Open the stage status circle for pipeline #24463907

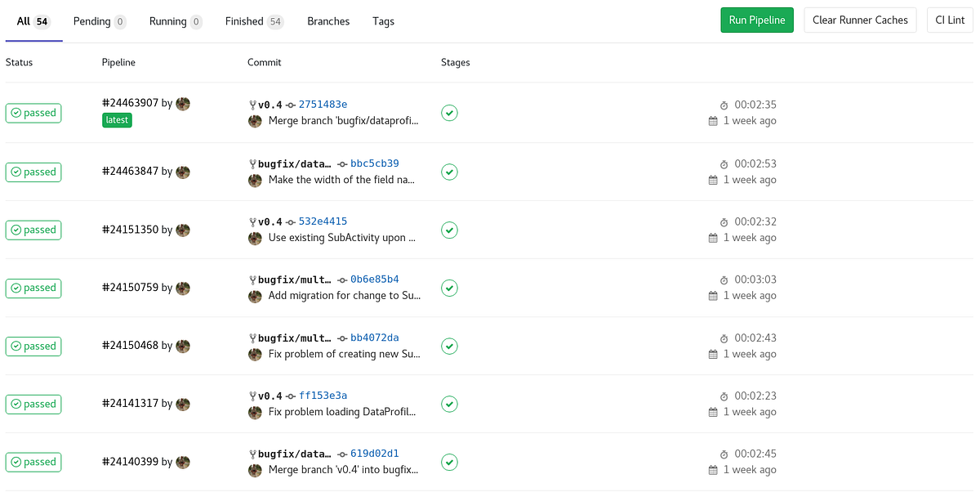pos(449,113)
